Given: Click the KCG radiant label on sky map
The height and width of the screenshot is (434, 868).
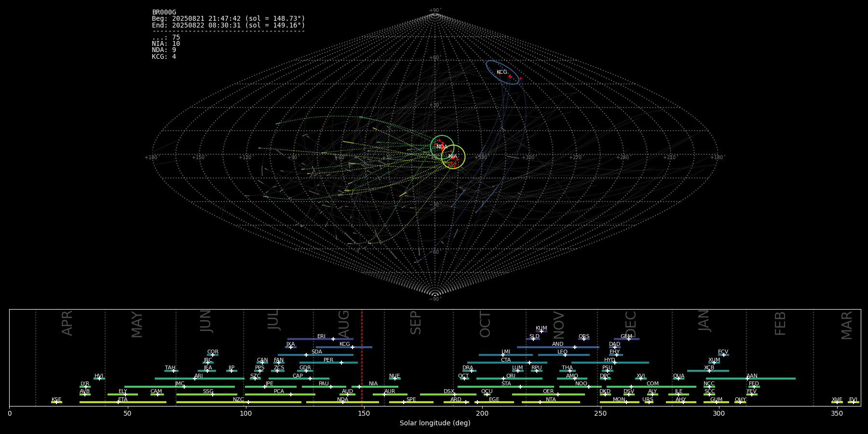Looking at the screenshot, I should 502,72.
